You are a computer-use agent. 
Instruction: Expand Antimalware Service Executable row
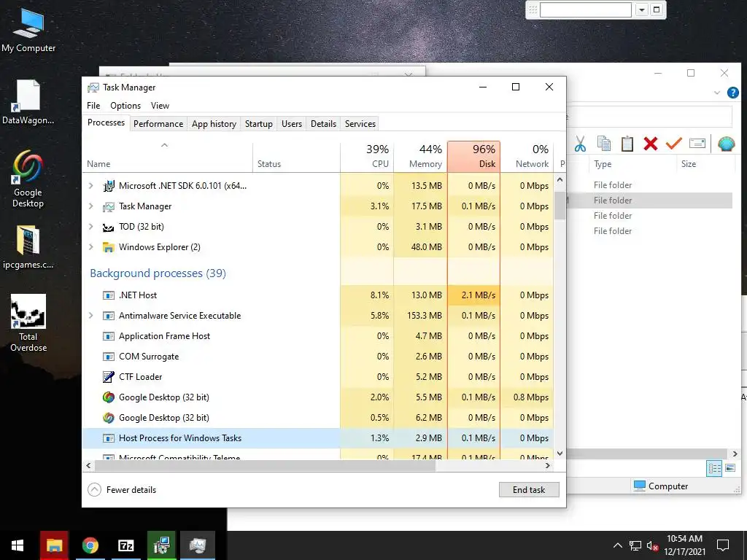91,315
